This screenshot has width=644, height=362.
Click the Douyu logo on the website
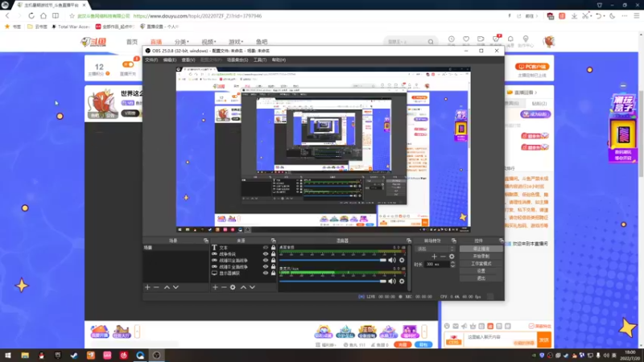click(x=93, y=42)
